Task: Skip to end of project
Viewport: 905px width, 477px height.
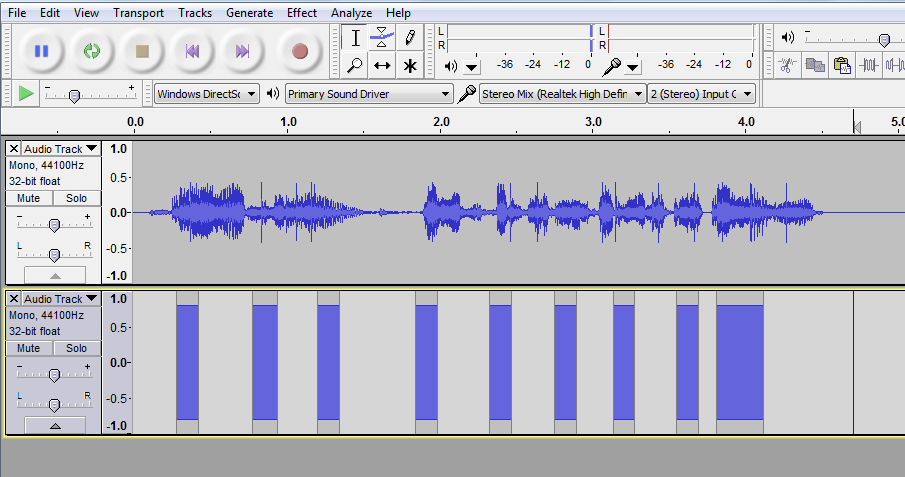Action: point(242,51)
